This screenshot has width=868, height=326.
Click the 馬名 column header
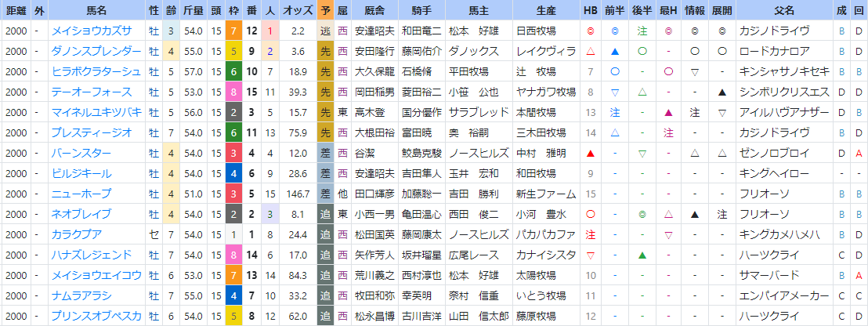tap(96, 10)
